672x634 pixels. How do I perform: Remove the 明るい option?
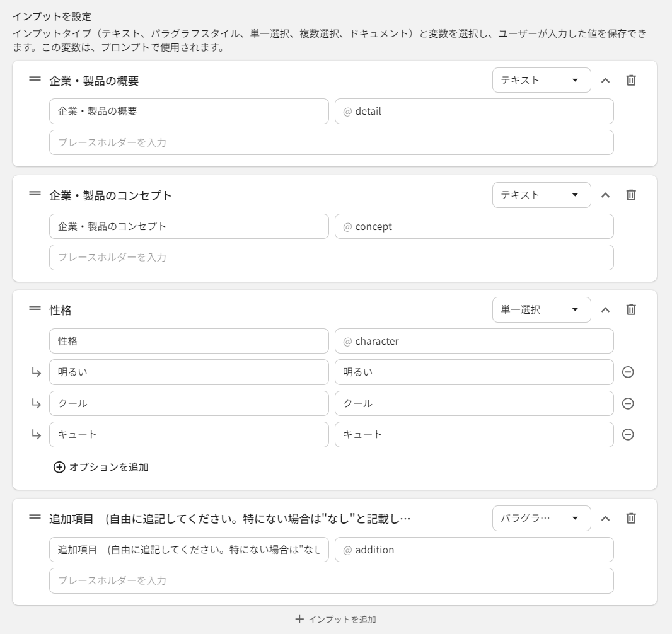(x=627, y=372)
